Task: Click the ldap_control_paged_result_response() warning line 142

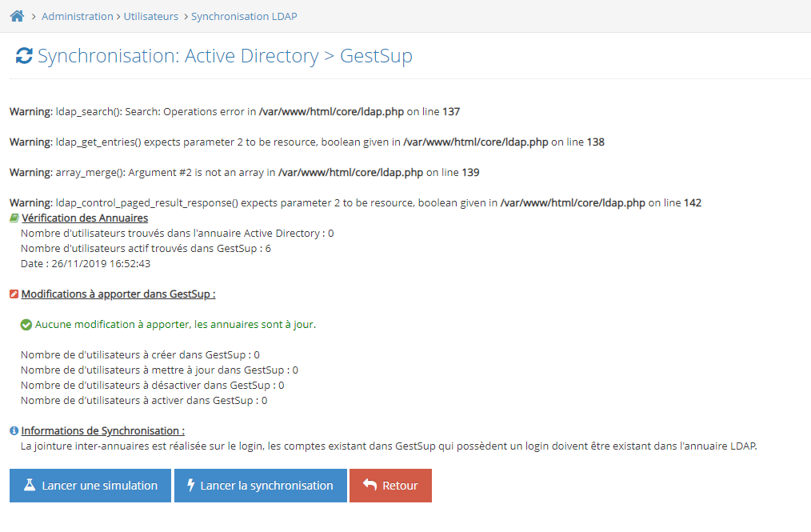Action: [x=356, y=203]
